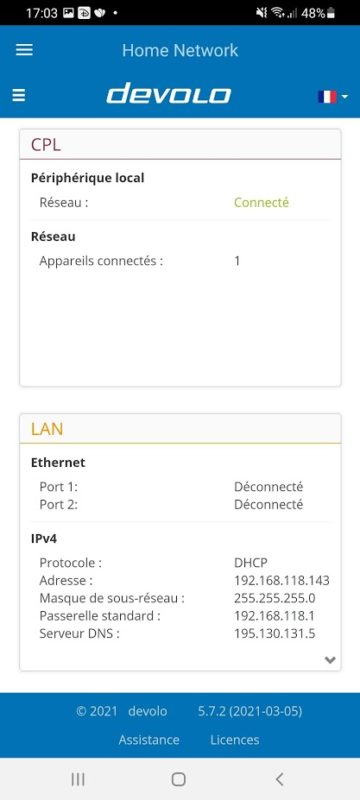Tap the Android home button
Image resolution: width=360 pixels, height=800 pixels.
click(x=178, y=779)
